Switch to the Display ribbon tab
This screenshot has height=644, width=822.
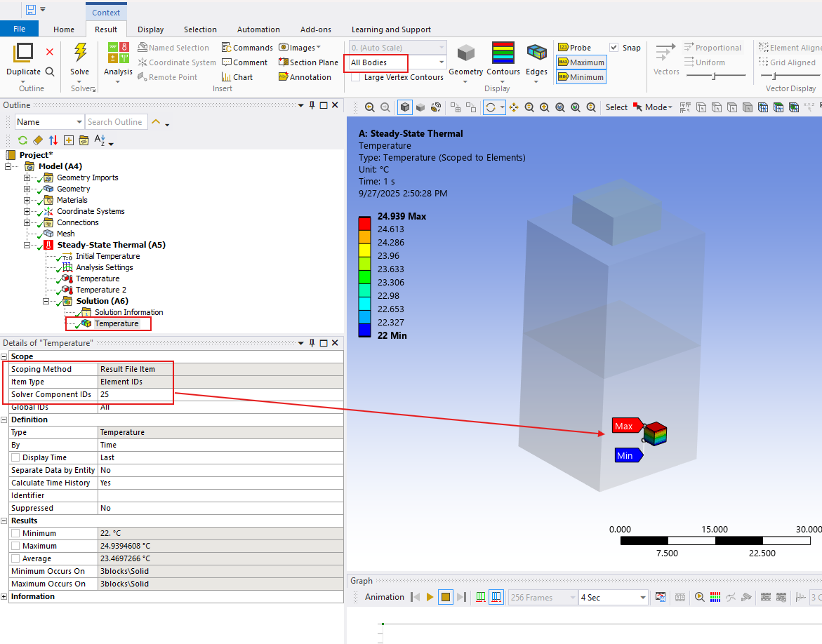pos(150,29)
